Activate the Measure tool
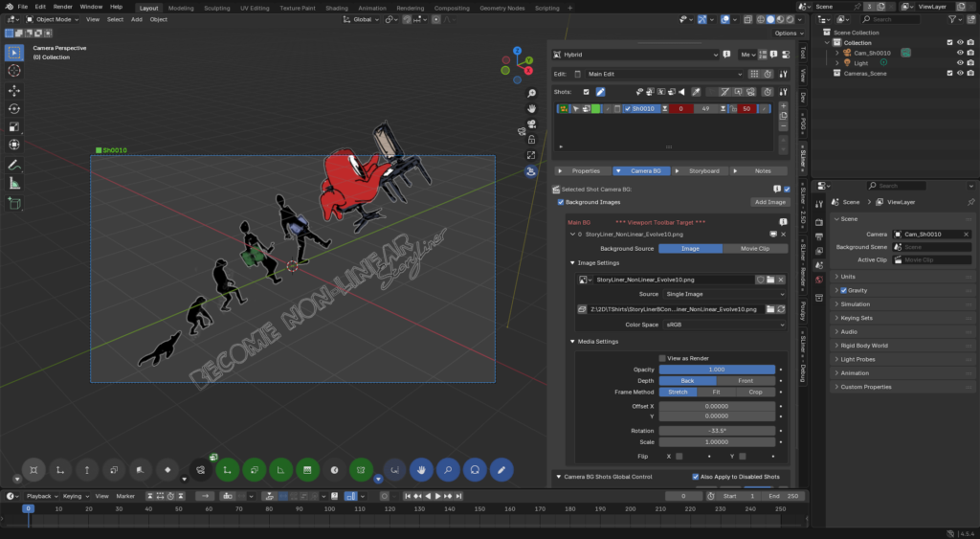The width and height of the screenshot is (980, 539). pyautogui.click(x=14, y=183)
